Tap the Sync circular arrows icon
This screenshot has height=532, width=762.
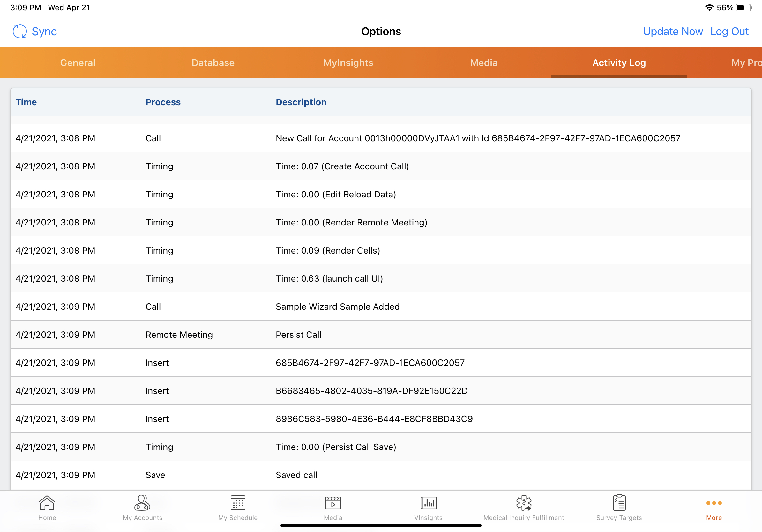(19, 32)
